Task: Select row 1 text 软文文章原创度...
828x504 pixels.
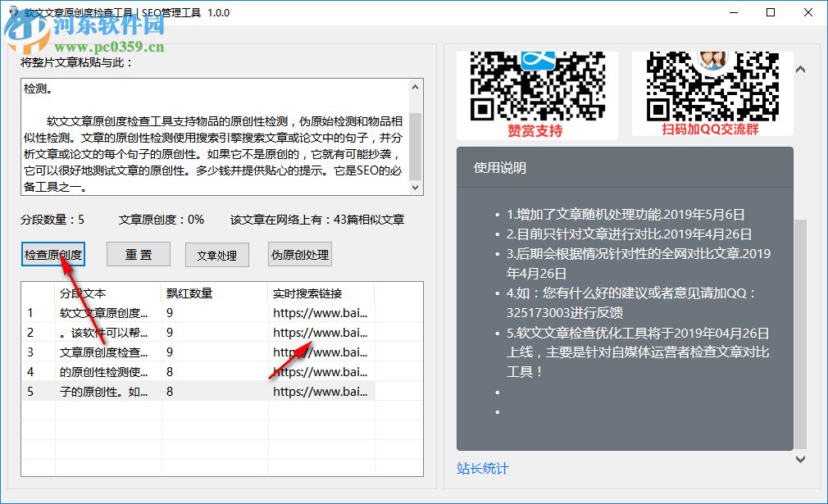Action: tap(103, 313)
